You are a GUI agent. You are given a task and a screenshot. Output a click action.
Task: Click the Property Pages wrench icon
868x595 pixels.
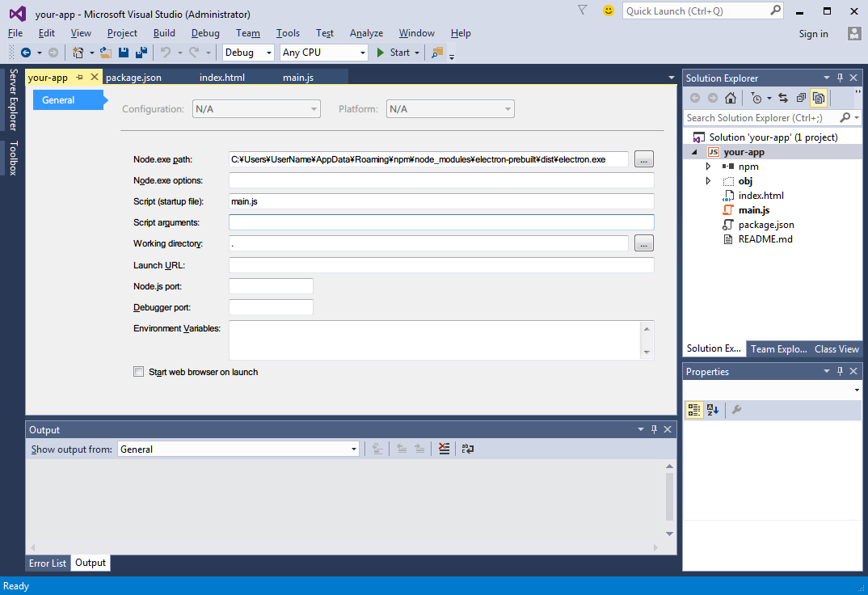coord(736,410)
